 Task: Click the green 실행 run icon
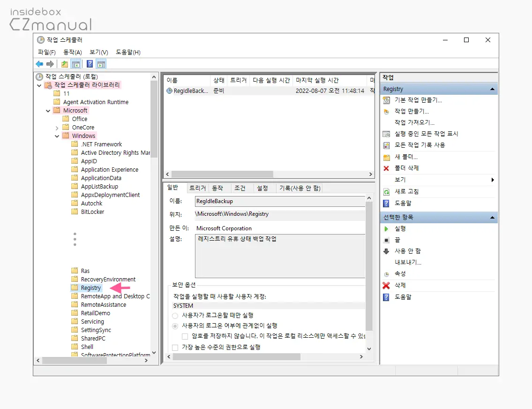(x=386, y=229)
